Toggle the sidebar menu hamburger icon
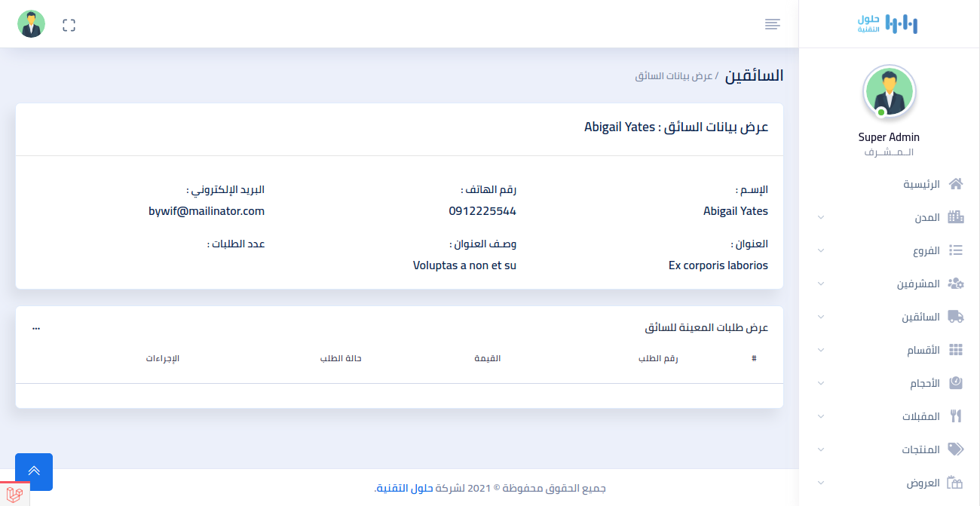The height and width of the screenshot is (506, 980). (x=772, y=25)
